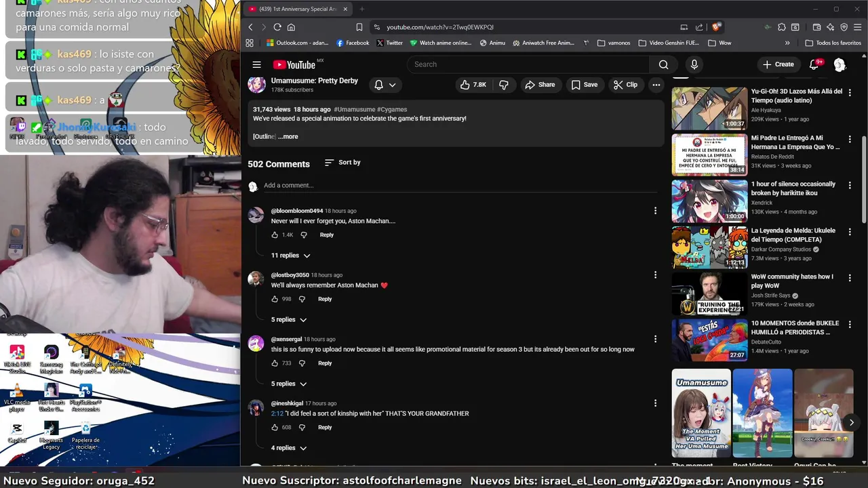Screen dimensions: 868x488
Task: Dislike the video with thumbs down
Action: coord(503,85)
